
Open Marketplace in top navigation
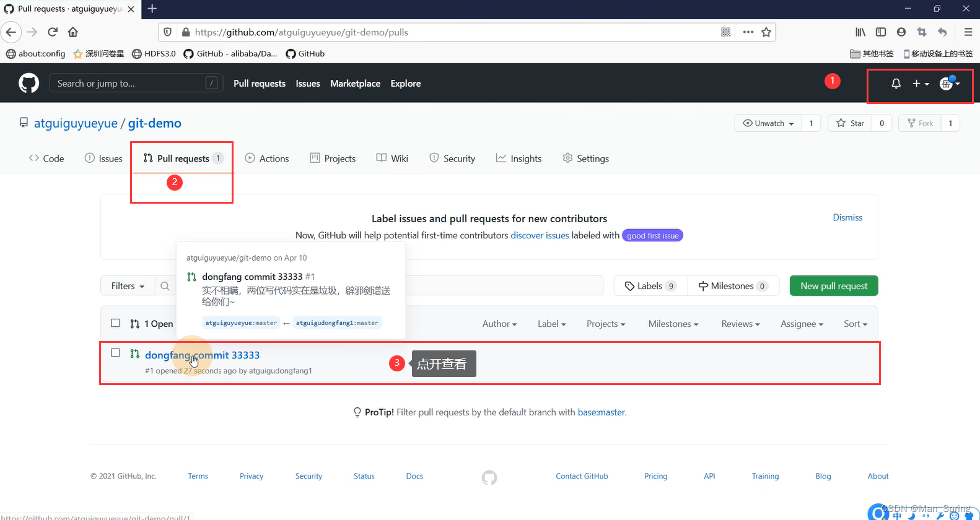355,84
